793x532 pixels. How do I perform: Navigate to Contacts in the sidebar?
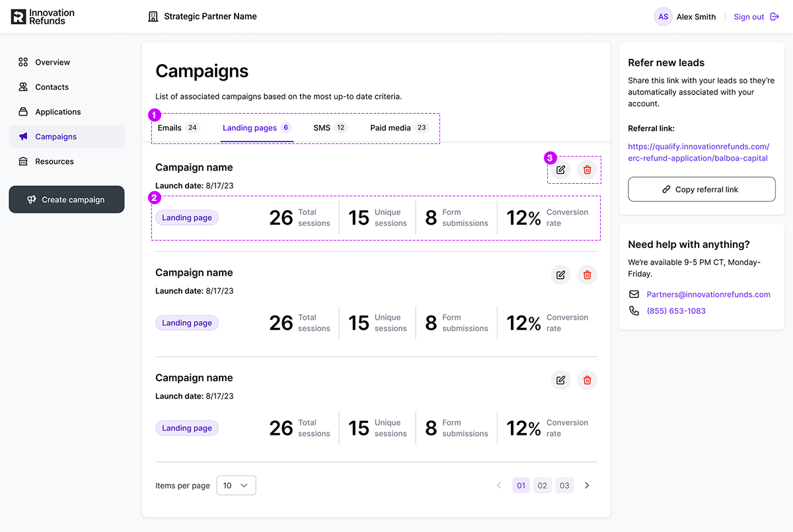[52, 87]
